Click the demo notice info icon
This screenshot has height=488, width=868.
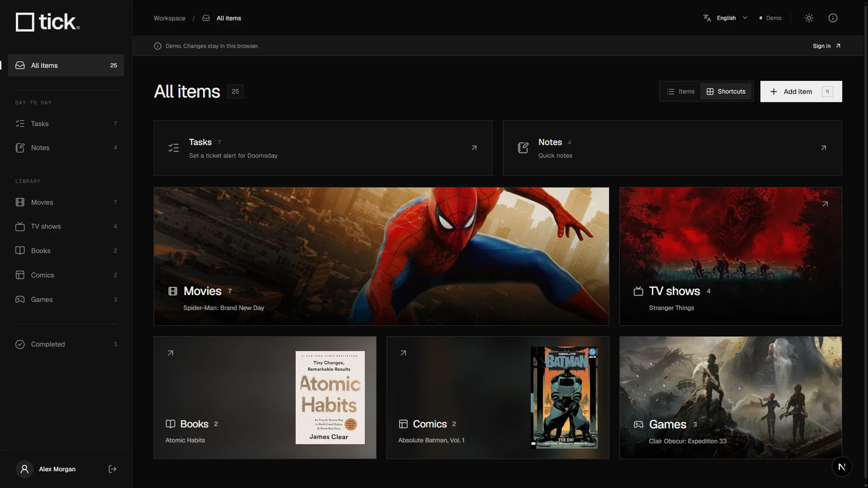tap(157, 46)
